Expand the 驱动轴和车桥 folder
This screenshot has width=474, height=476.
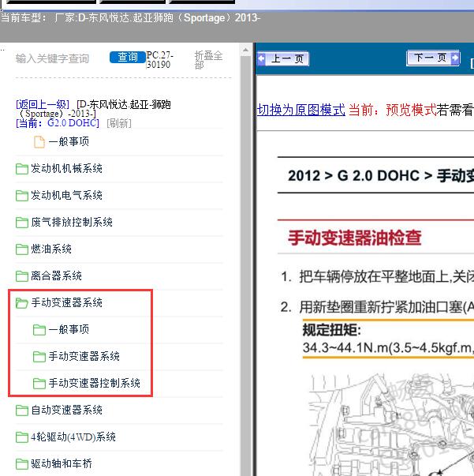coord(62,463)
